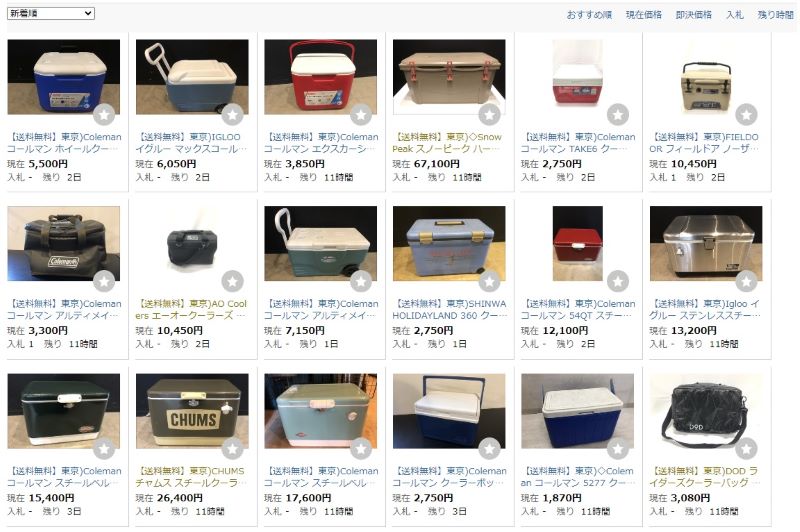Open the Coleman TAKE6 cooler title link
Screen dimensions: 800x532
[578, 143]
